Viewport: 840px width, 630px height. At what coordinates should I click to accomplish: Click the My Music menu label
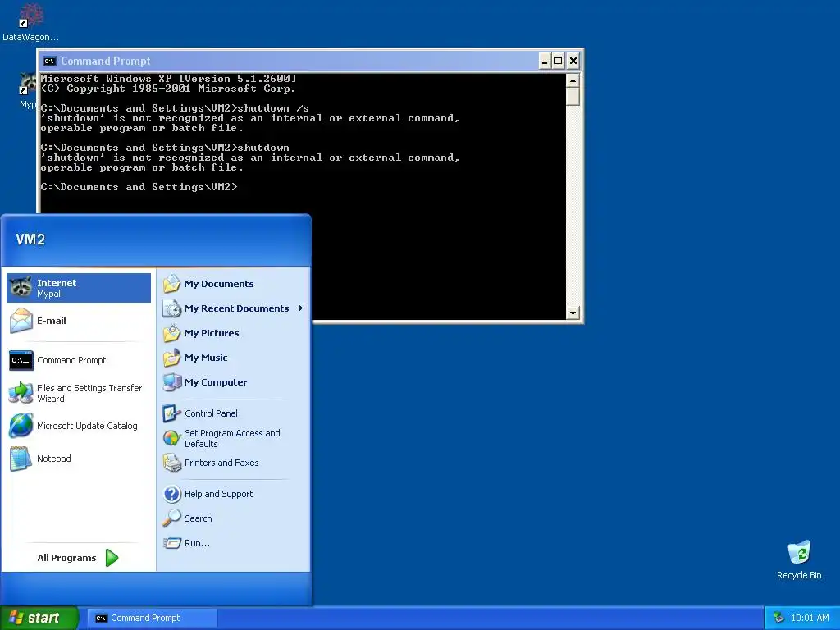(x=206, y=358)
